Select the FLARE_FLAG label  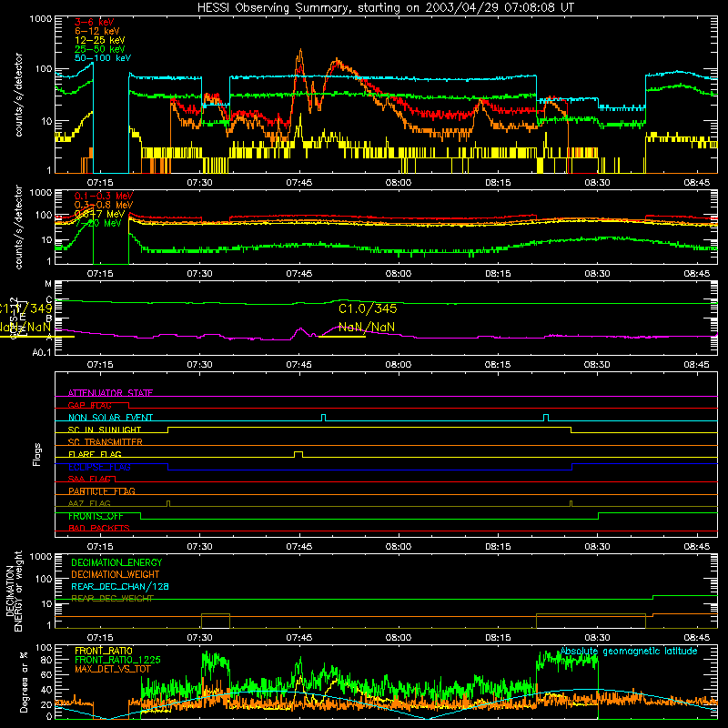95,454
